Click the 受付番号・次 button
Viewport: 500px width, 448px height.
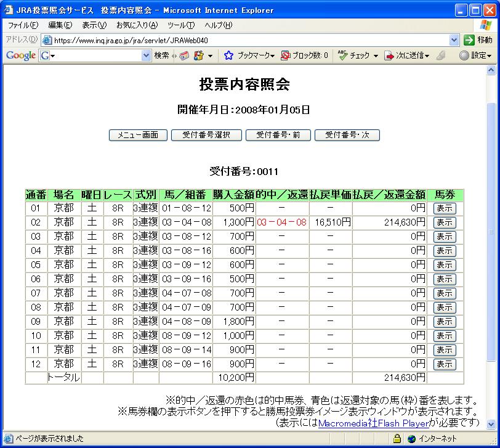pyautogui.click(x=347, y=135)
